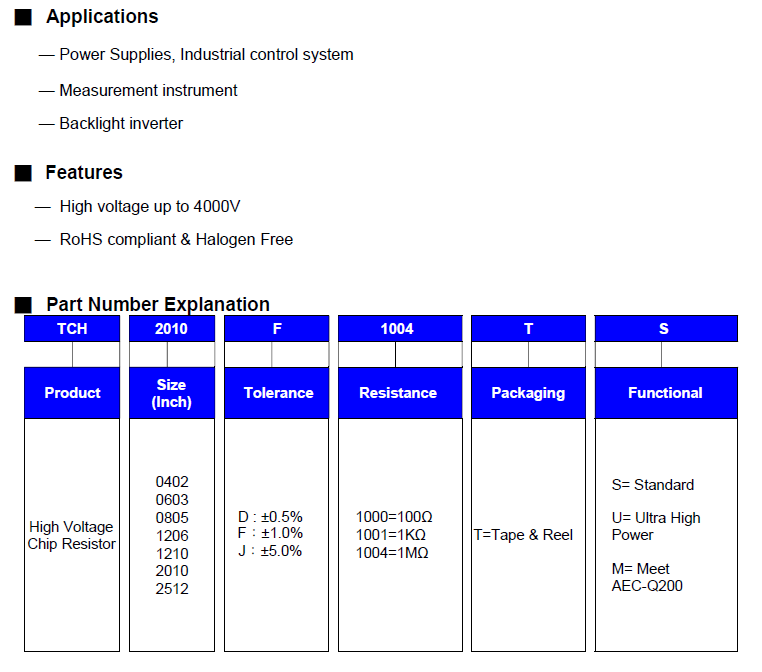This screenshot has height=672, width=762.
Task: Click the 'U= Ultra High Power' functional entry
Action: click(655, 526)
